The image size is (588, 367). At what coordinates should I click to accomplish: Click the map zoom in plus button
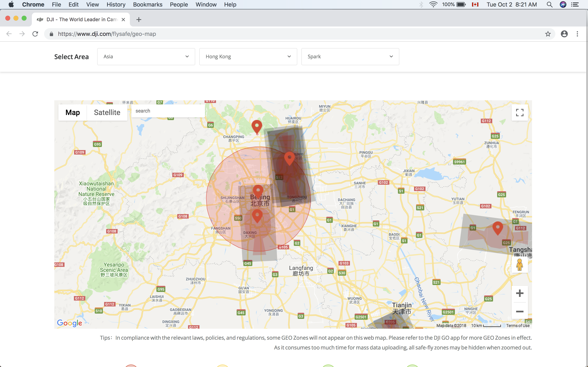(519, 293)
